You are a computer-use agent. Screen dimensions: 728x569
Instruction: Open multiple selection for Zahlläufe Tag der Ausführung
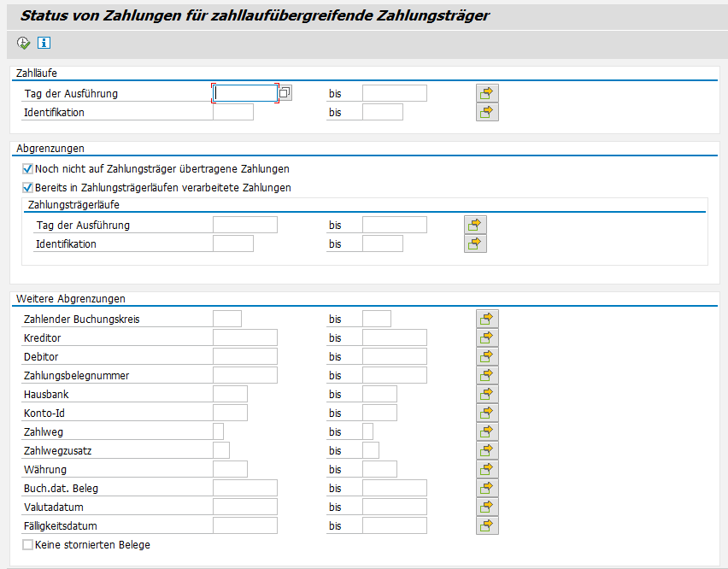point(487,93)
